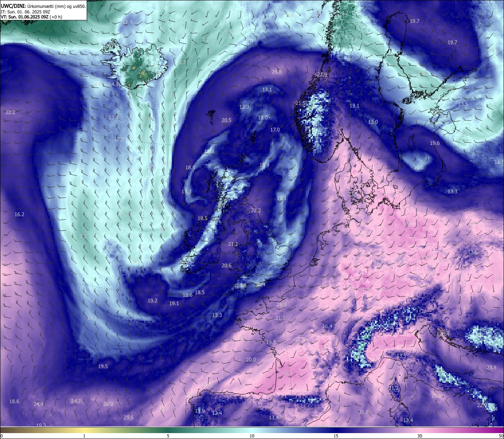Viewport: 504px width, 439px height.
Task: Click the 13.6 value on the map
Action: coord(472,252)
